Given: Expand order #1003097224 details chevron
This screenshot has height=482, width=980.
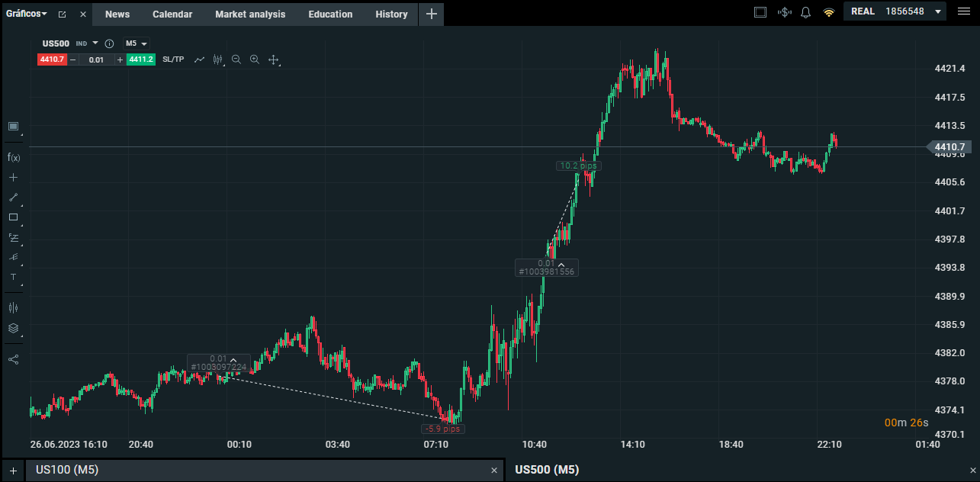Looking at the screenshot, I should [x=234, y=359].
